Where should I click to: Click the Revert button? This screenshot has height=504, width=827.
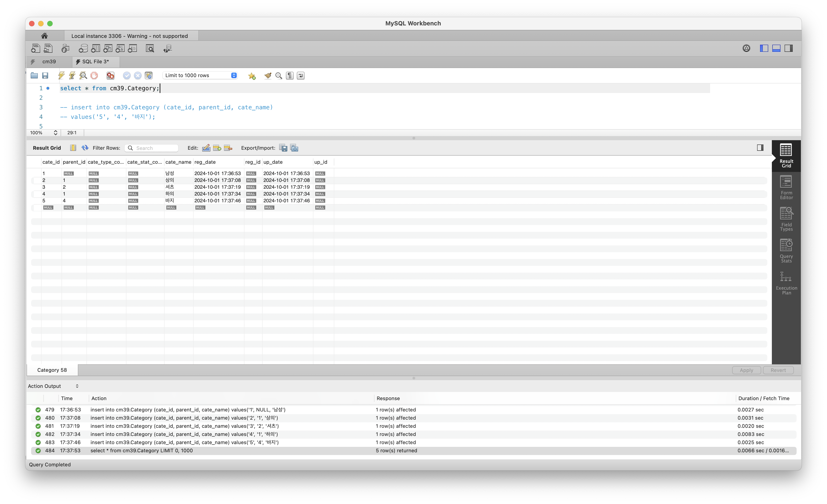tap(778, 370)
